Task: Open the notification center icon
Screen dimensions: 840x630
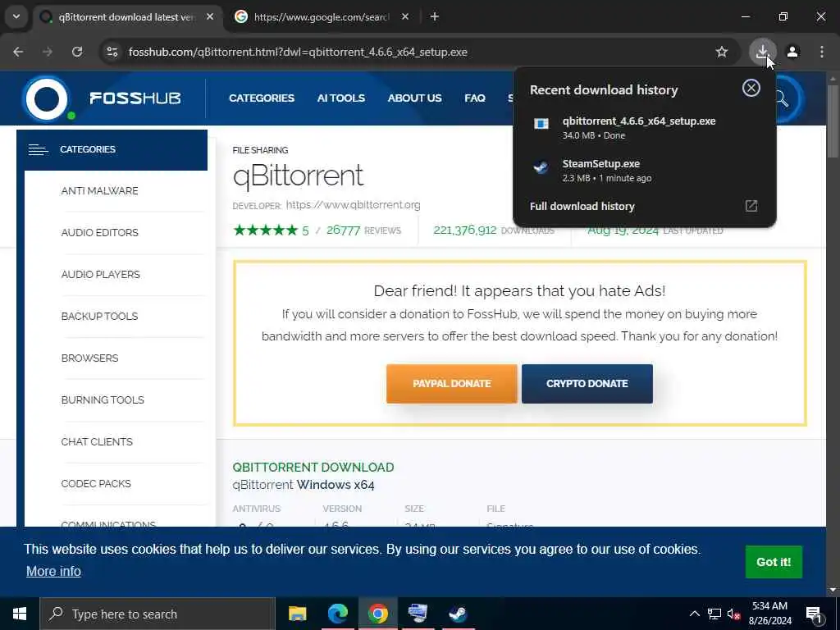Action: [x=814, y=614]
